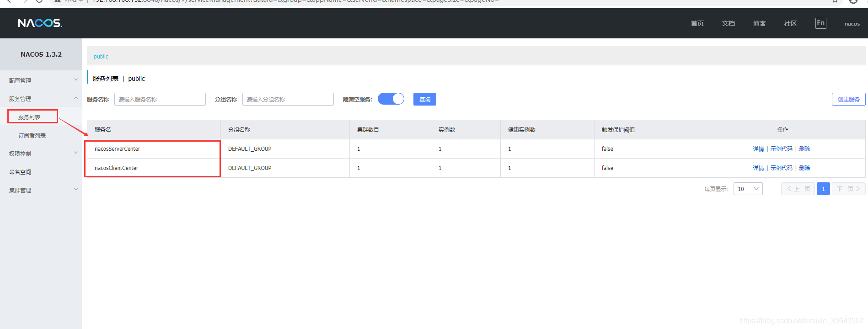Click the 查询 search button
The width and height of the screenshot is (868, 329).
point(425,99)
